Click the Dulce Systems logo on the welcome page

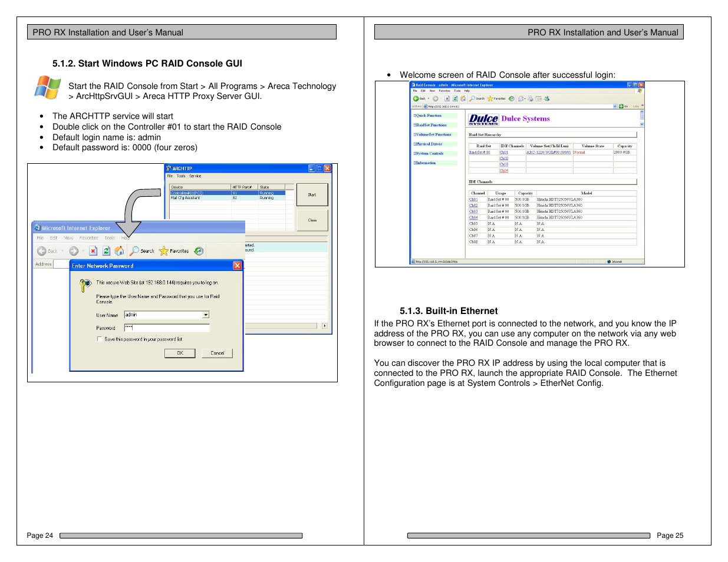pyautogui.click(x=483, y=120)
